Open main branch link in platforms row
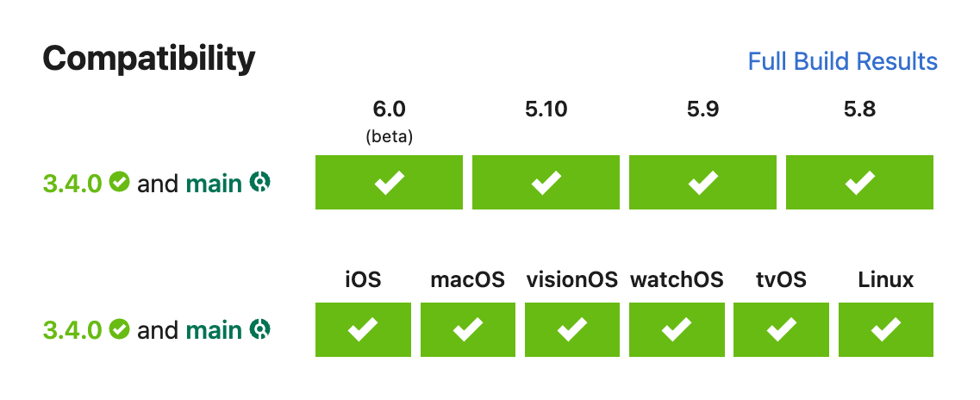This screenshot has height=400, width=980. (214, 330)
